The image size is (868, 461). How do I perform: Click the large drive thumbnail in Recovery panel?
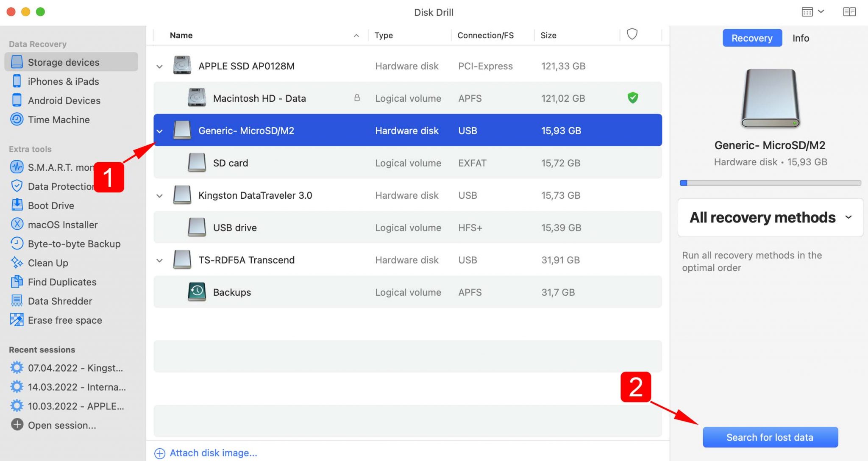point(770,98)
